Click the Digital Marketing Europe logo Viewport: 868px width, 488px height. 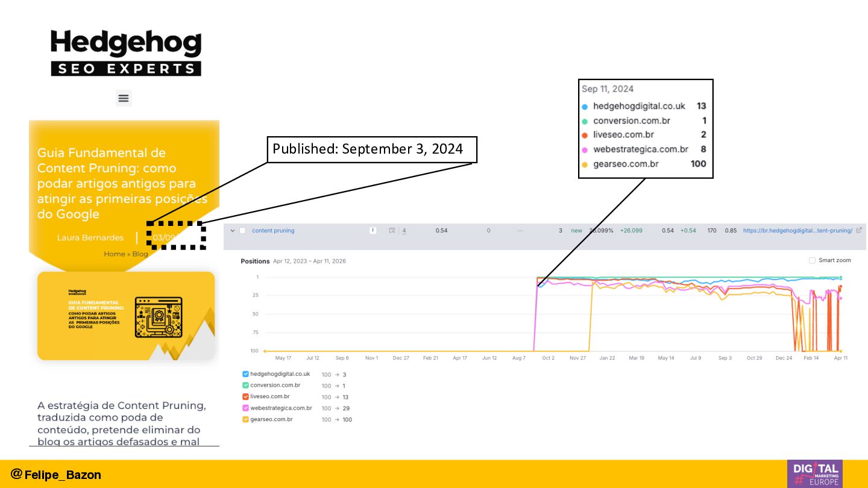tap(814, 474)
